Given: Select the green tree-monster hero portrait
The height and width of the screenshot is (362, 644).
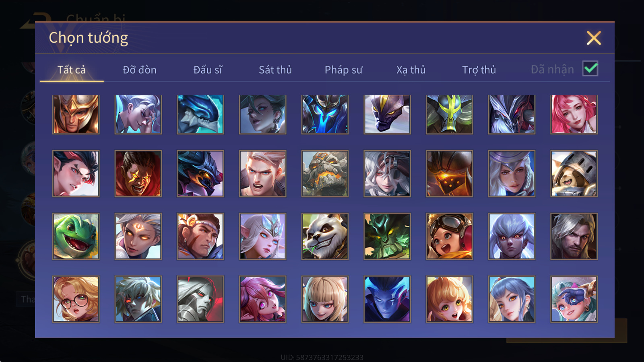Looking at the screenshot, I should 387,236.
